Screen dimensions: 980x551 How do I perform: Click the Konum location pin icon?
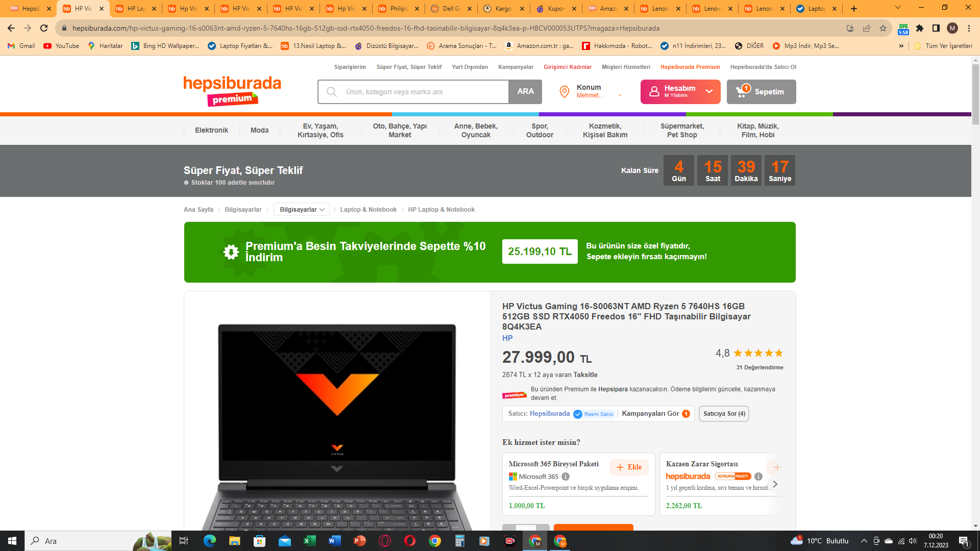coord(564,92)
